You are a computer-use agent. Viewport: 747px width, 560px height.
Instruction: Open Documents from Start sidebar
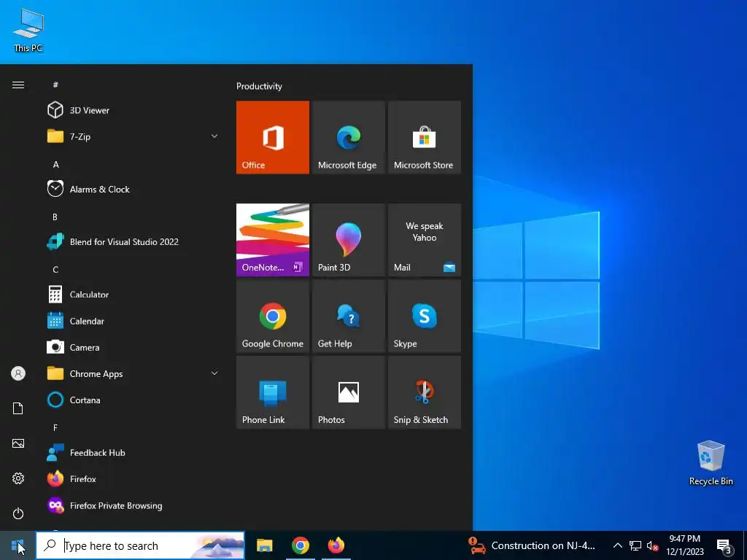pyautogui.click(x=18, y=408)
